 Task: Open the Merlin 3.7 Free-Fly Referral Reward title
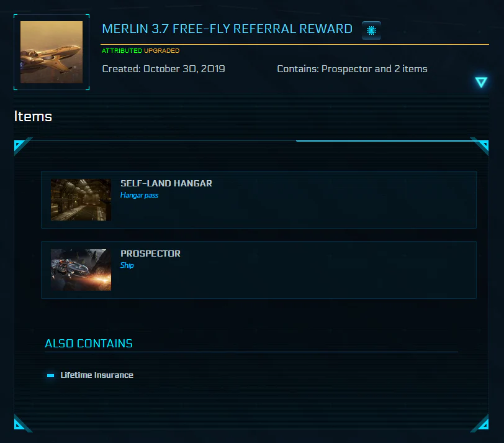[227, 29]
